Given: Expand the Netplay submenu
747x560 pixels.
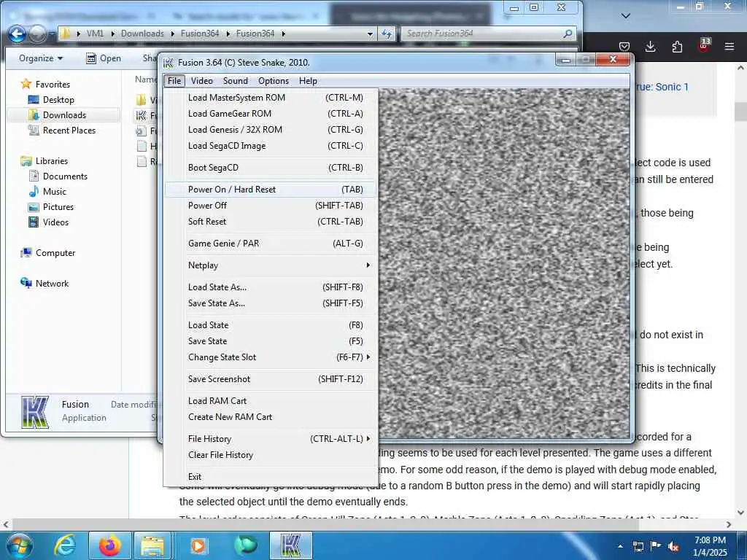Looking at the screenshot, I should (x=271, y=265).
